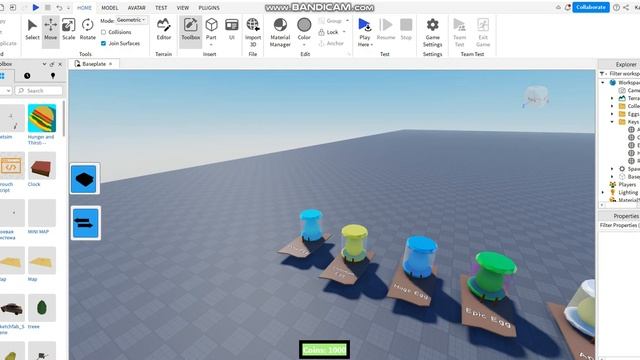Open the Terrain Editor
This screenshot has width=640, height=360.
(164, 29)
